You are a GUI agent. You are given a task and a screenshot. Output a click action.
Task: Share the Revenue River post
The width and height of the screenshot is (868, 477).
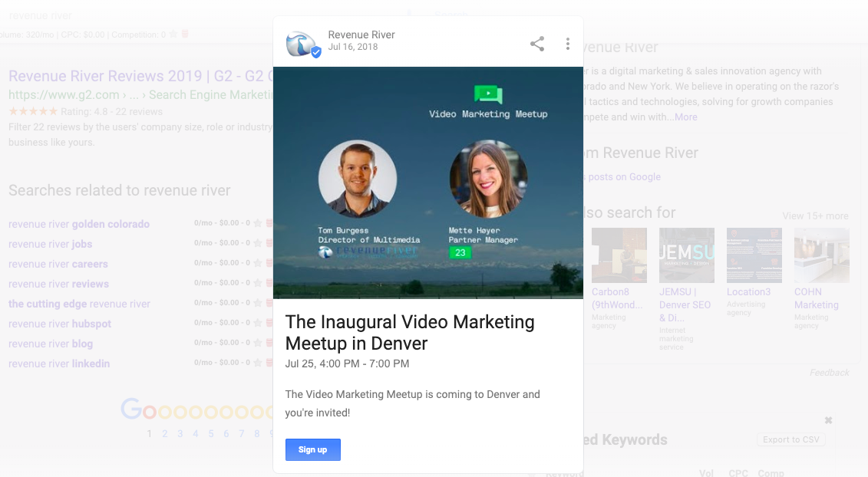pyautogui.click(x=537, y=44)
